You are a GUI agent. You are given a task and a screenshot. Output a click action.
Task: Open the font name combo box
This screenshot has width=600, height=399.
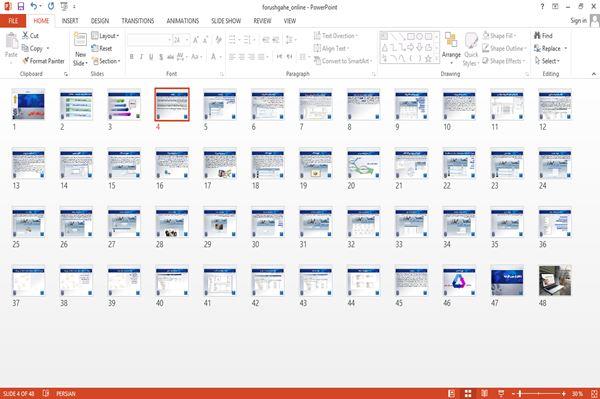149,40
